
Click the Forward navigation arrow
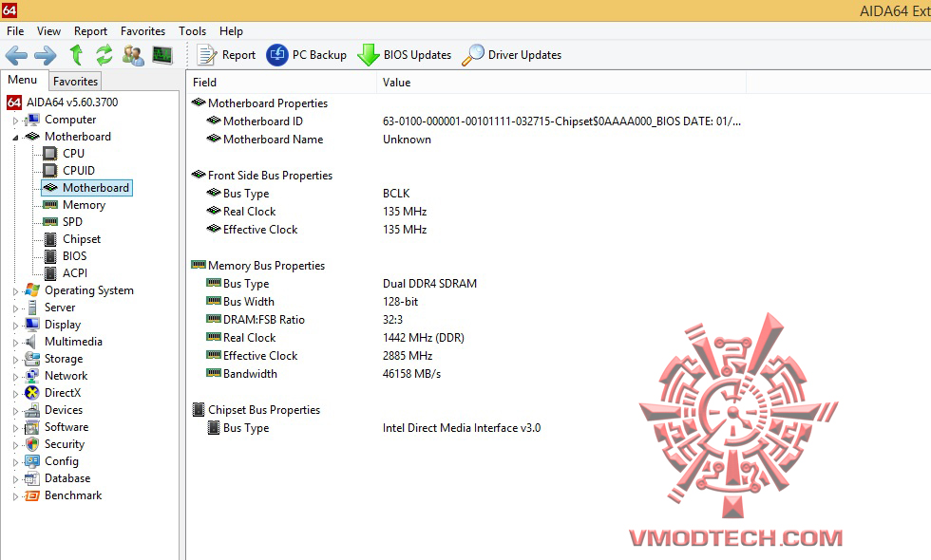pos(46,55)
